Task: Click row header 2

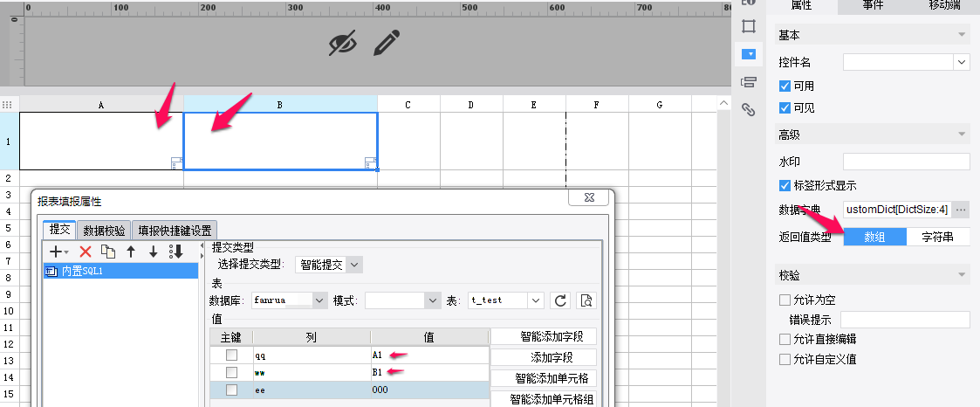Action: (9, 178)
